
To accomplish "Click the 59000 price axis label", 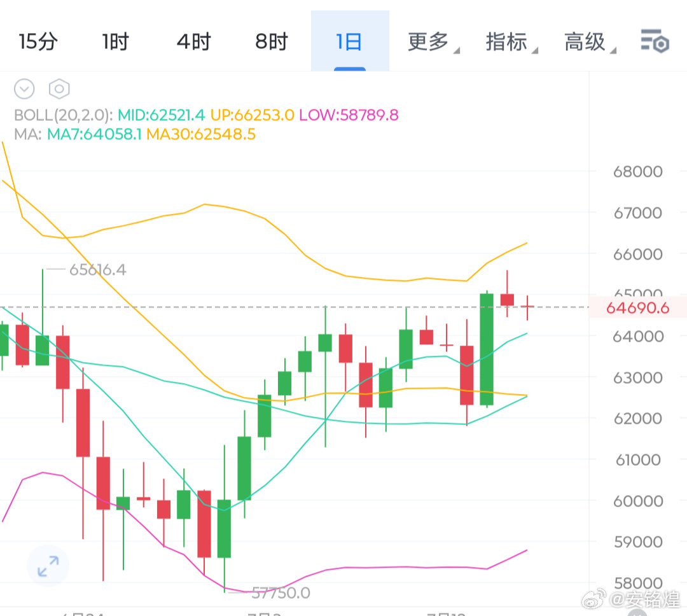I will (x=637, y=542).
